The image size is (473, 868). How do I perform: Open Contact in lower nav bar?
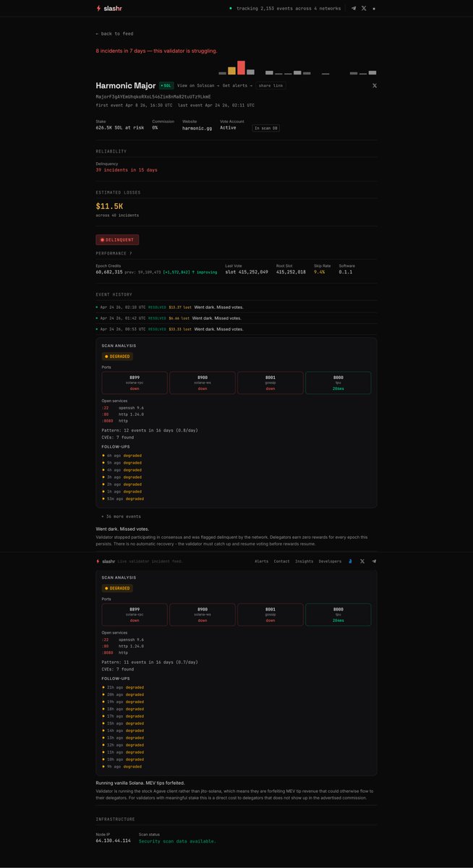[x=281, y=561]
